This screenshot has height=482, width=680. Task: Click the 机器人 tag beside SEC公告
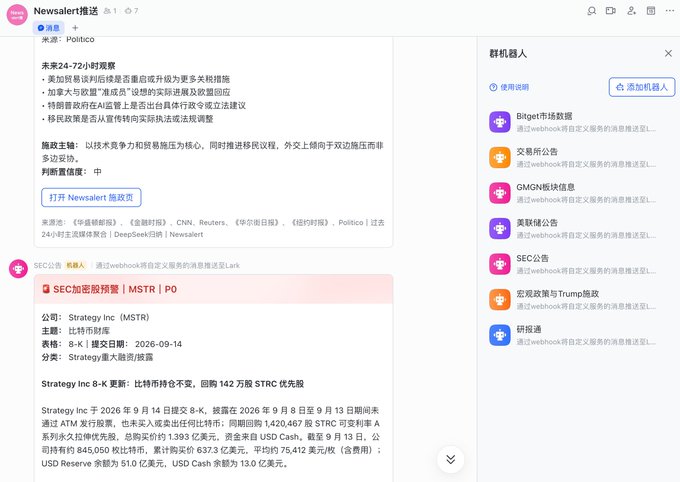(x=75, y=266)
